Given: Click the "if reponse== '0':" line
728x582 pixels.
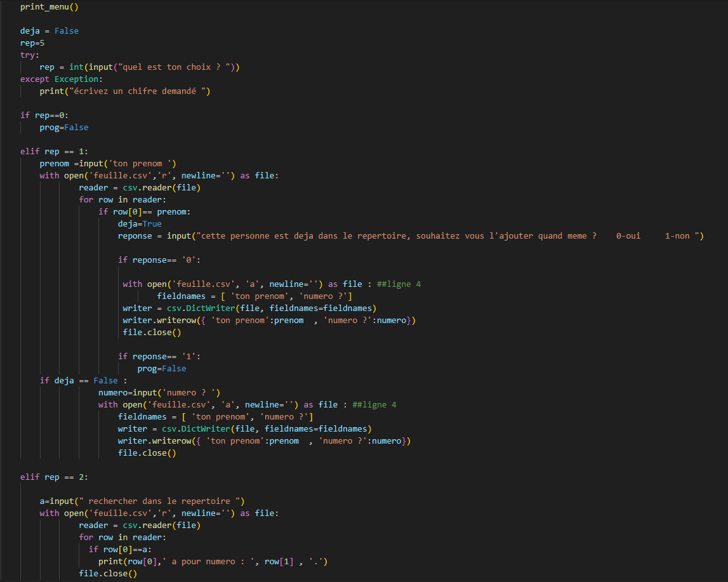Looking at the screenshot, I should 160,260.
